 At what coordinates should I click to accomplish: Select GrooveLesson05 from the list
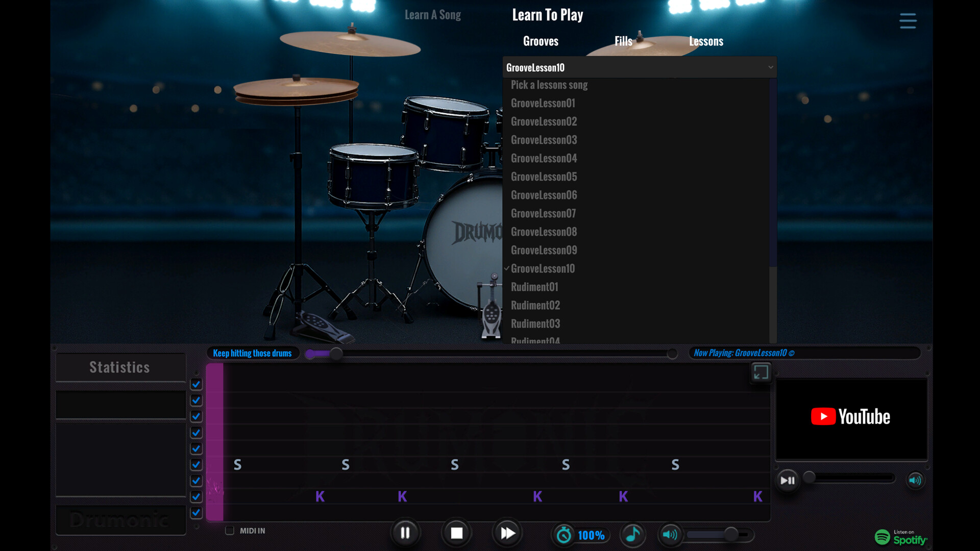[544, 177]
